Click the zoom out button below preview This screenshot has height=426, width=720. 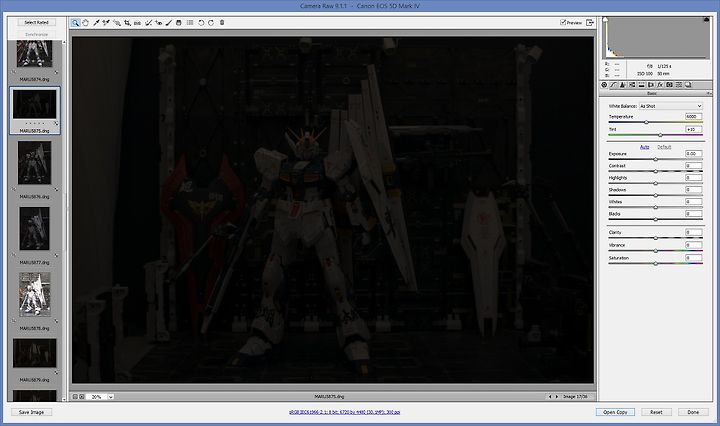[75, 397]
